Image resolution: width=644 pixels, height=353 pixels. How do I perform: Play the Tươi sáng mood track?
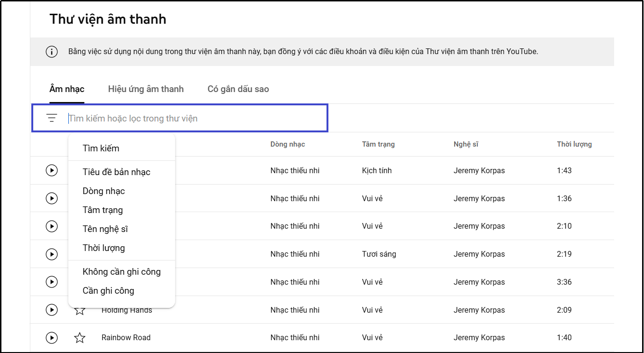(52, 254)
